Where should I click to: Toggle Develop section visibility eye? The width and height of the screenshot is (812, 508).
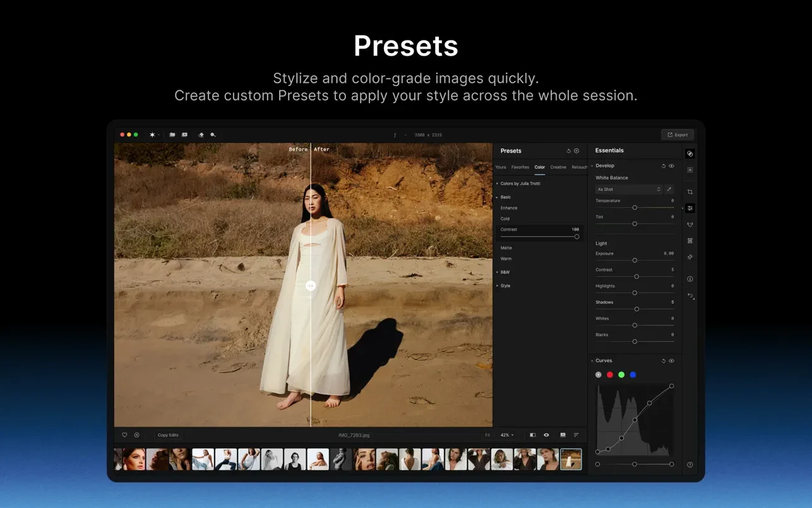click(x=671, y=166)
